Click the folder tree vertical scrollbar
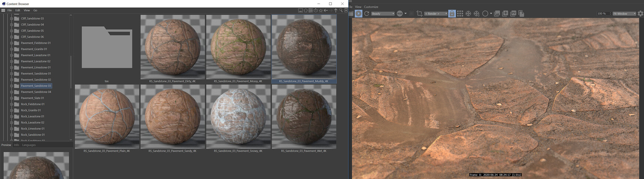 71,72
